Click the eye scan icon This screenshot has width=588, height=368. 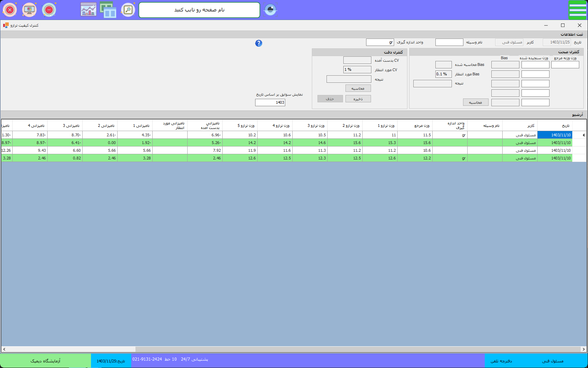point(270,10)
